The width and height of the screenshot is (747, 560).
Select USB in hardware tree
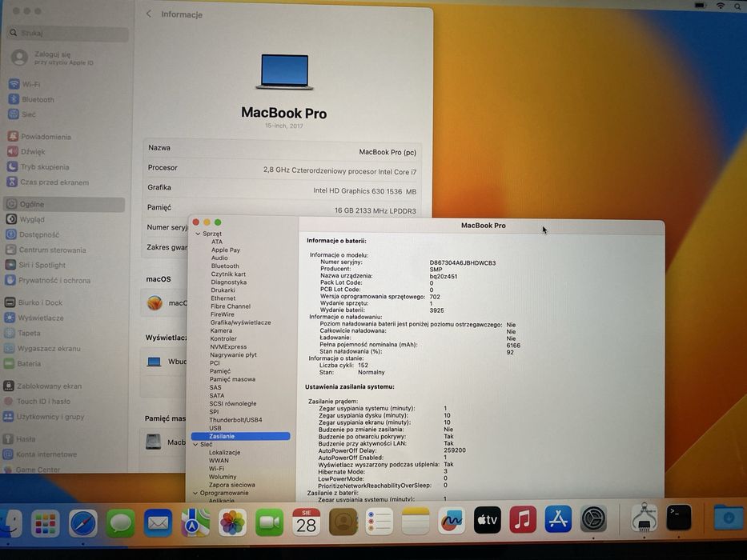coord(215,428)
